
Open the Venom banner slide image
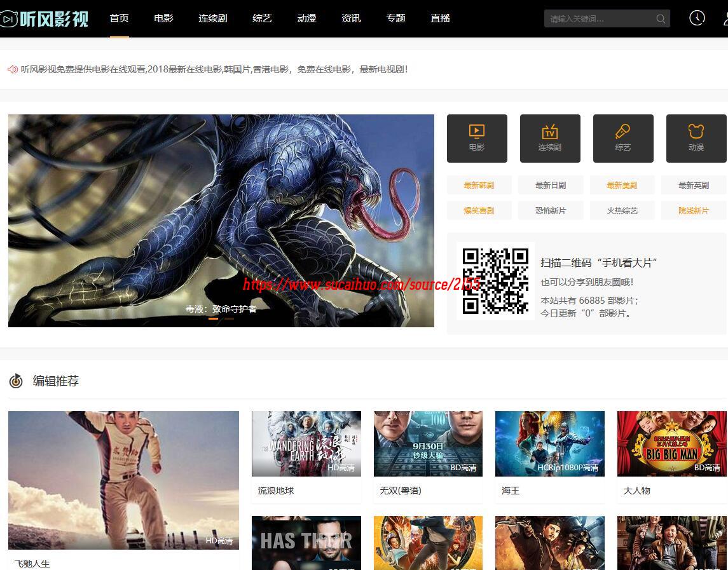click(221, 221)
